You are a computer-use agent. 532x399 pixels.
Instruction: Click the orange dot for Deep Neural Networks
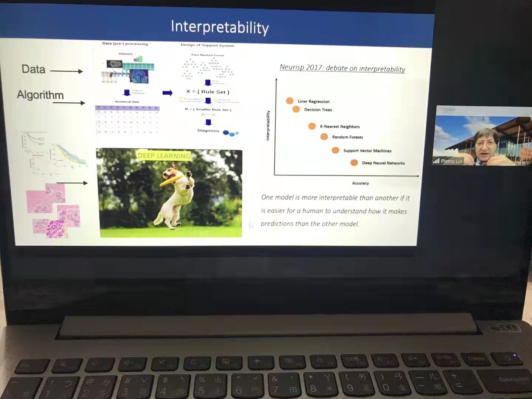tap(354, 163)
